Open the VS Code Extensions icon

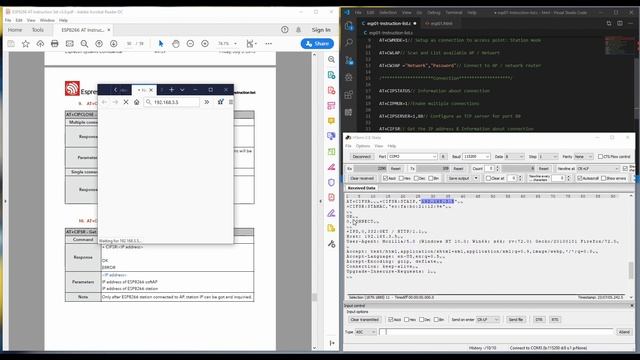tap(349, 95)
